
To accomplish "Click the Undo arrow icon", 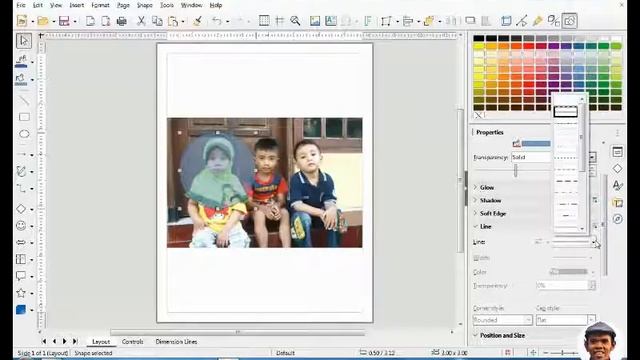I will (217, 21).
